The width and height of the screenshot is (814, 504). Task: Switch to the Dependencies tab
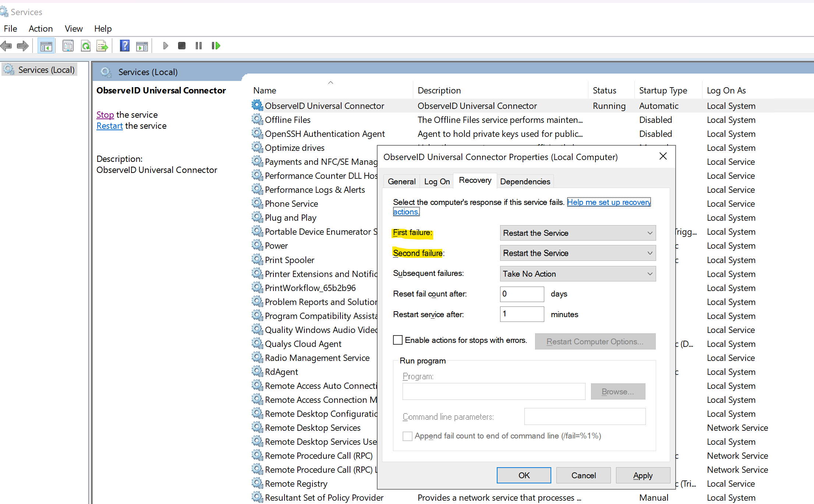coord(525,181)
